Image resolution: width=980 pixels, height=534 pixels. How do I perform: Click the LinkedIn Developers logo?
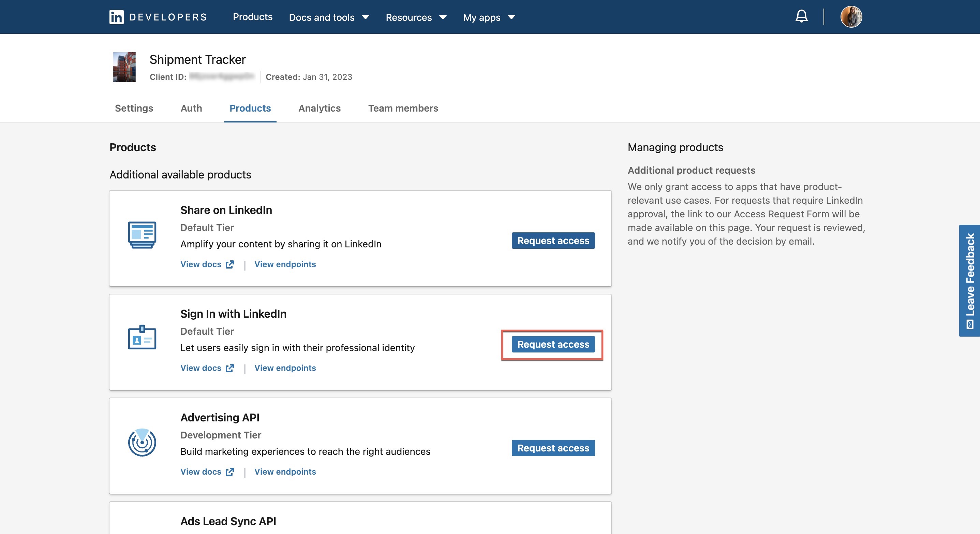[158, 16]
